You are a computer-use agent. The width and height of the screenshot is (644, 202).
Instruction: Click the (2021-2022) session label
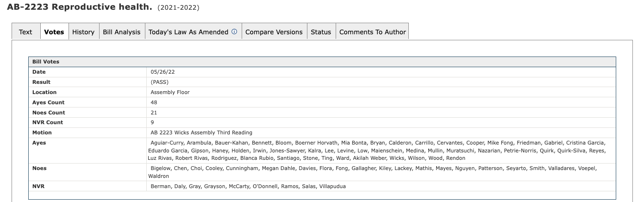click(178, 8)
